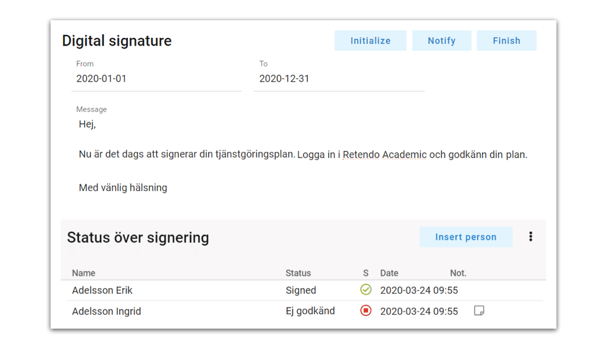Viewport: 607px width, 364px height.
Task: Sort the table by the Name column
Action: [83, 272]
